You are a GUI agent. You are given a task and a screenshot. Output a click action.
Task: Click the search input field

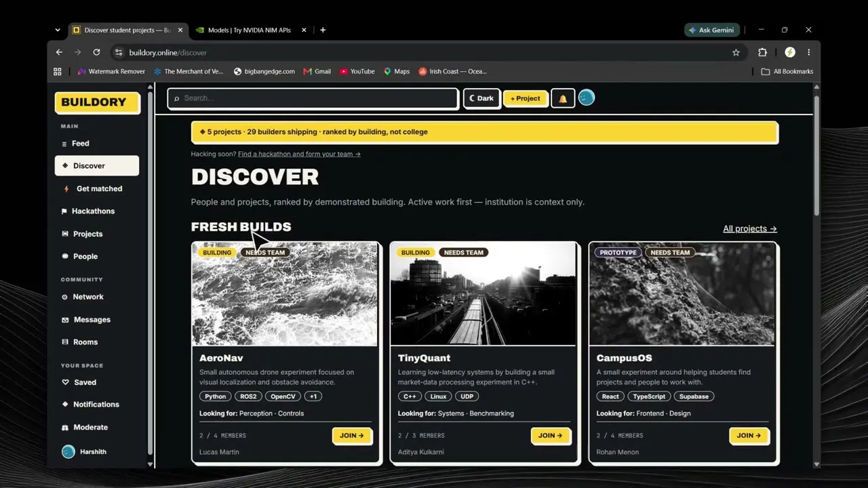[x=313, y=98]
